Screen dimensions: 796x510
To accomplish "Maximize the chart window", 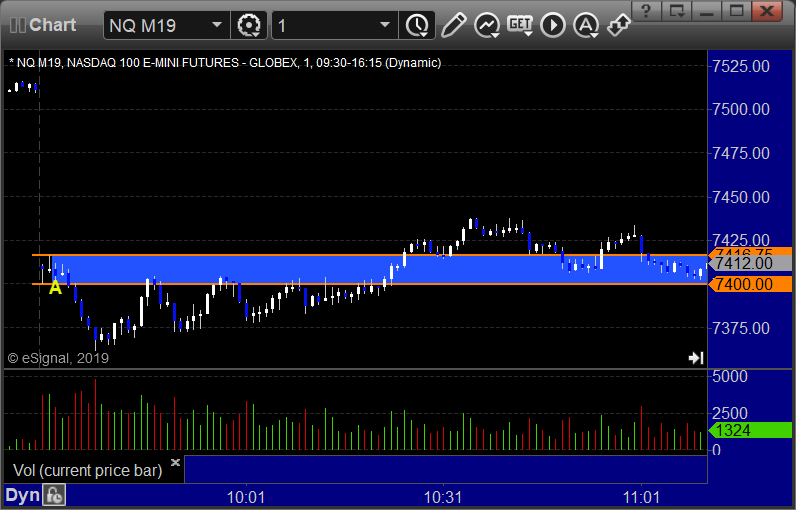I will tap(737, 10).
